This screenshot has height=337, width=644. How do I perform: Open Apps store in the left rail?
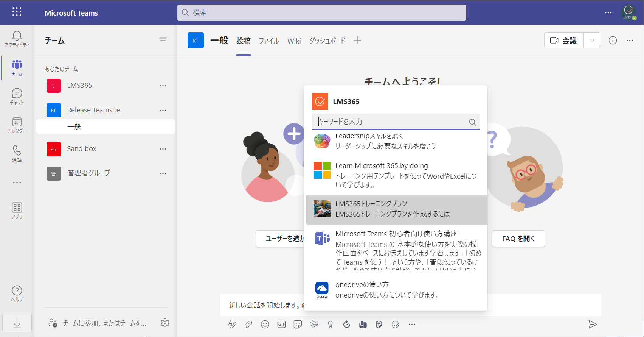point(17,211)
